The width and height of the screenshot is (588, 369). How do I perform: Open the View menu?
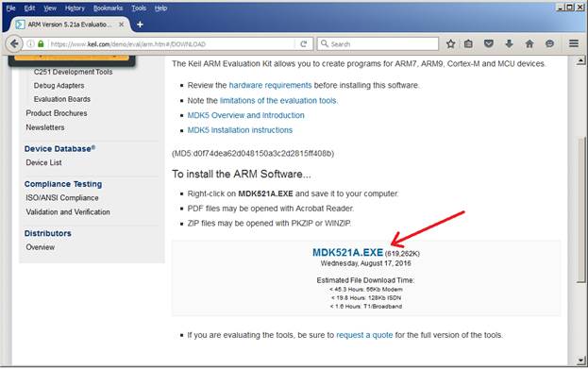point(50,8)
